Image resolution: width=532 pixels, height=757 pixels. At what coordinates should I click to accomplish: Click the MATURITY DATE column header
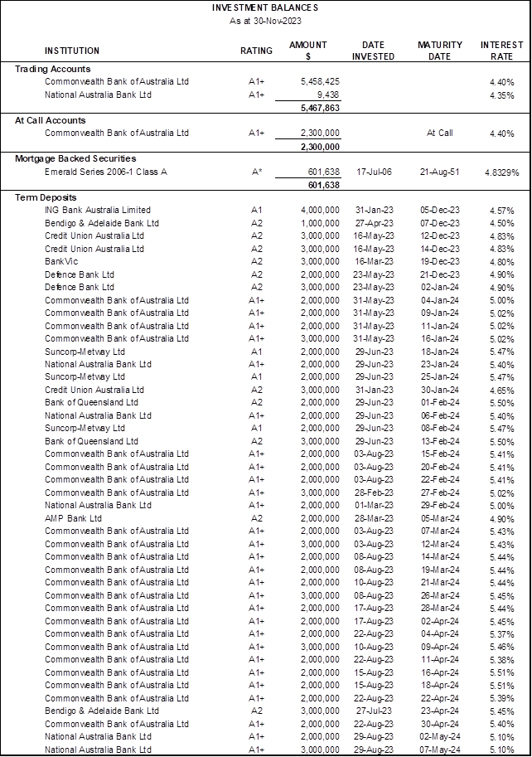(x=439, y=51)
